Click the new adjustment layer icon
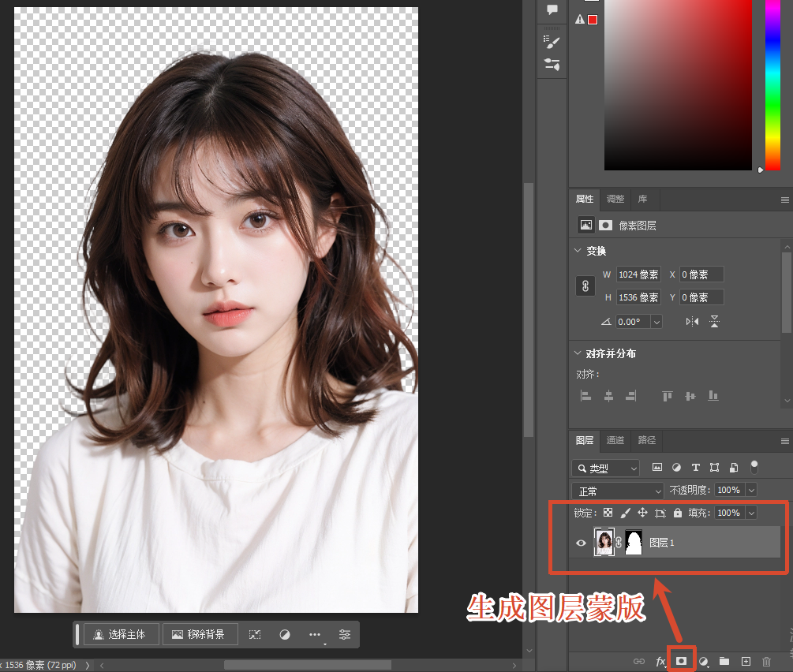This screenshot has height=672, width=793. pos(703,661)
